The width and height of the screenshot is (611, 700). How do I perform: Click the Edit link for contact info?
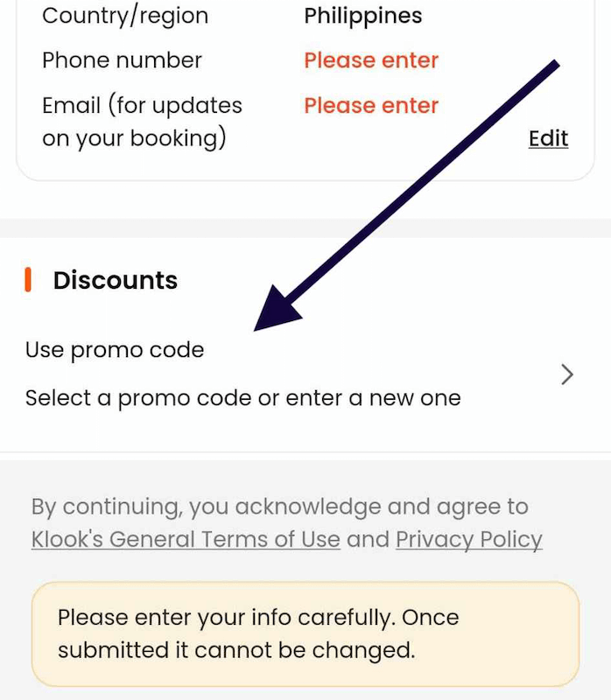tap(548, 138)
